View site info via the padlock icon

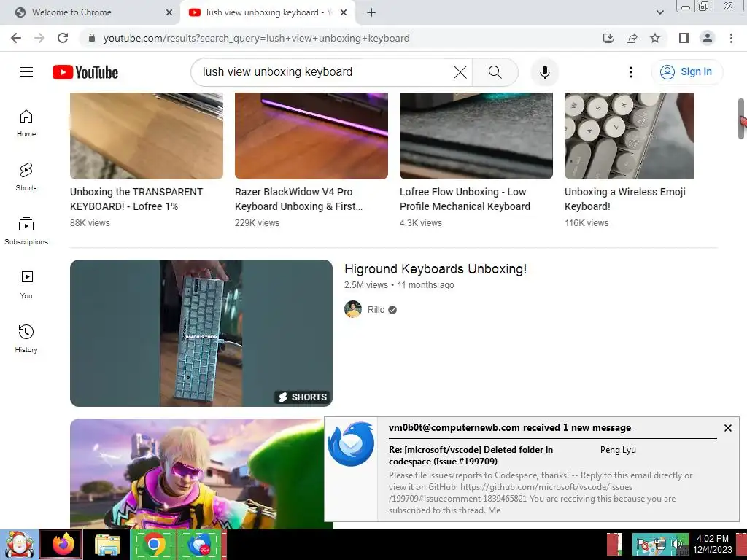pos(92,38)
